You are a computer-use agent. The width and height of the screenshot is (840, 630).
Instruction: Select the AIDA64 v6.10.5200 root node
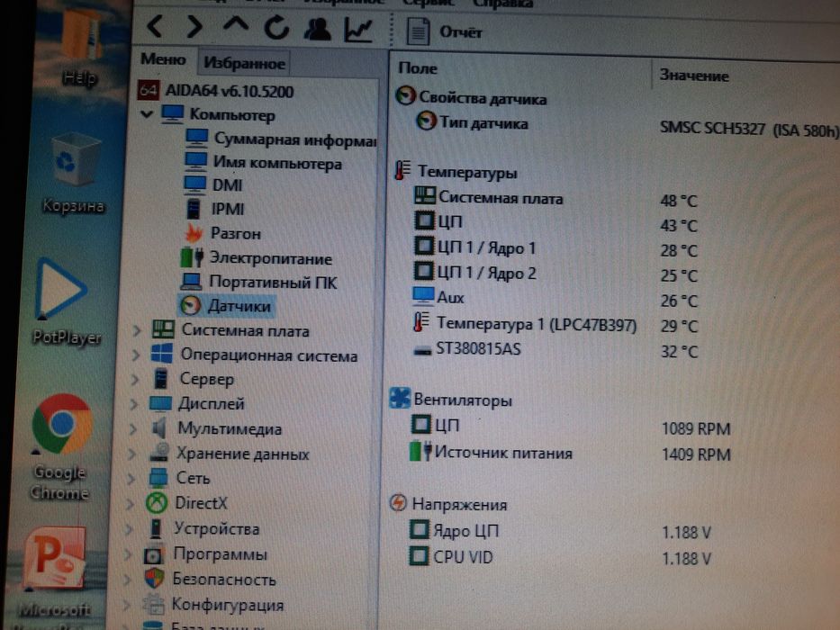216,91
